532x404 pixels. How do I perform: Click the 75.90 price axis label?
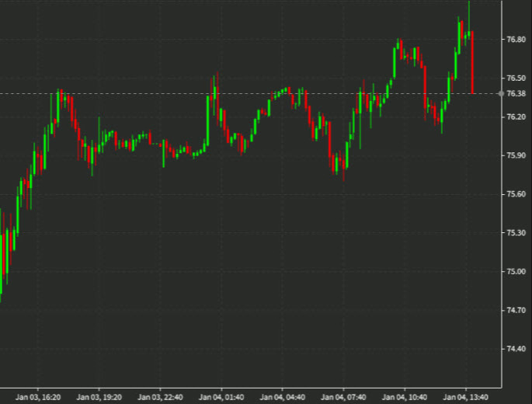click(516, 155)
